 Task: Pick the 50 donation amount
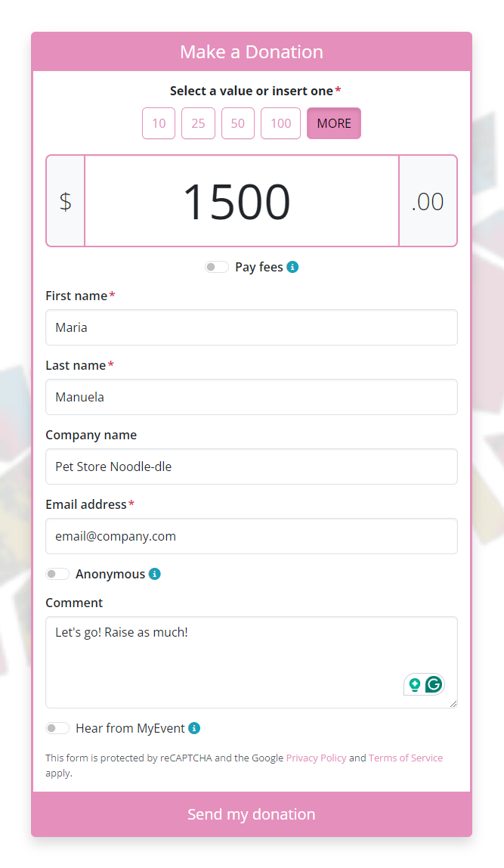click(238, 123)
